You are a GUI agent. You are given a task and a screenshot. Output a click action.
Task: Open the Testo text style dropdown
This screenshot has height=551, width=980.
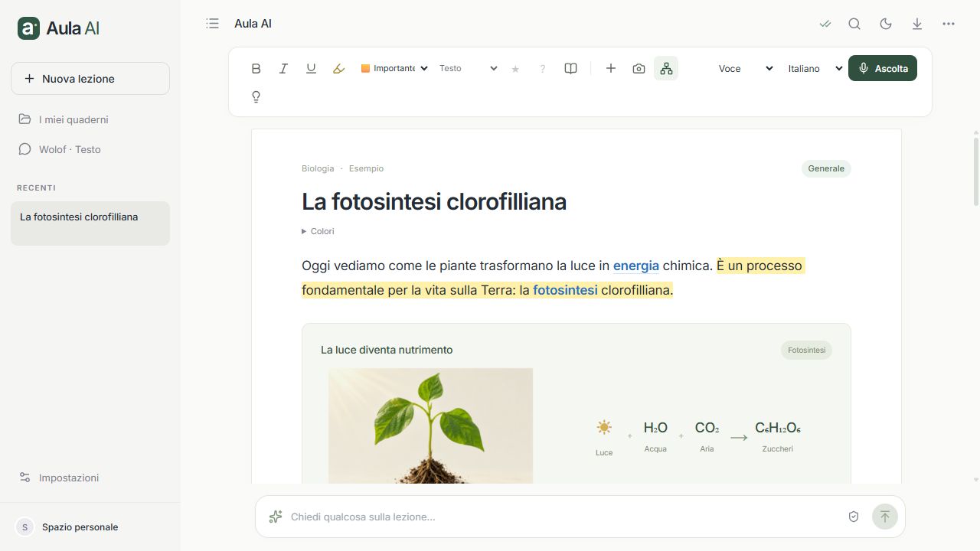[x=469, y=69]
